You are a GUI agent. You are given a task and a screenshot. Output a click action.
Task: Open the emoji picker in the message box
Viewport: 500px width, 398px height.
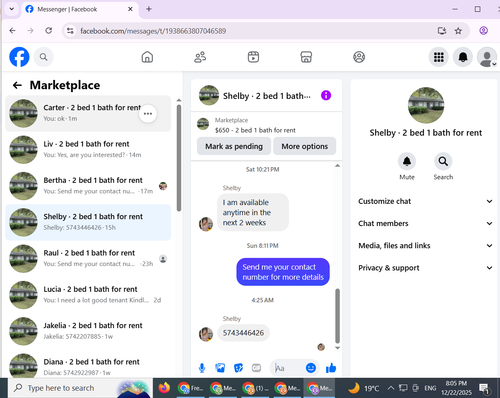(311, 368)
